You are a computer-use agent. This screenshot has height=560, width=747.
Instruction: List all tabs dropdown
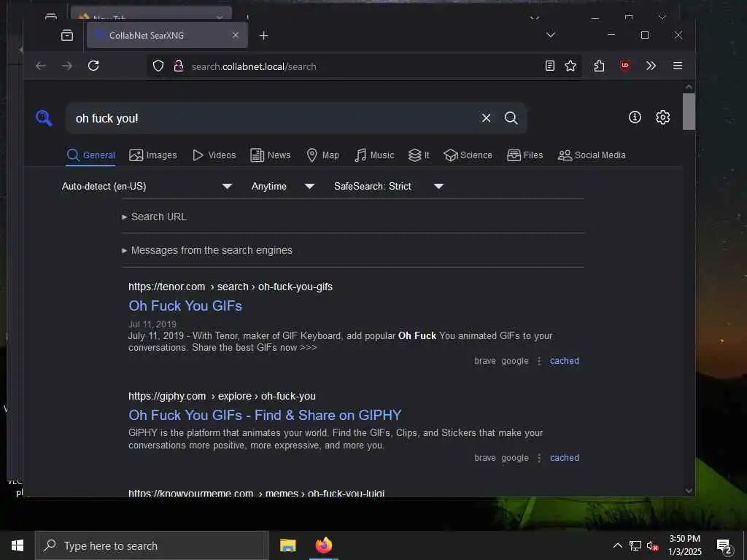click(551, 35)
